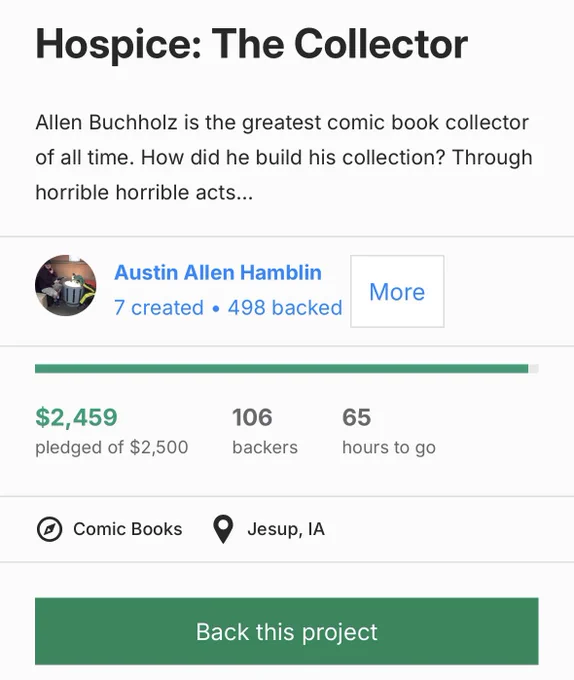Viewport: 574px width, 680px height.
Task: Click the backers label text
Action: [265, 447]
